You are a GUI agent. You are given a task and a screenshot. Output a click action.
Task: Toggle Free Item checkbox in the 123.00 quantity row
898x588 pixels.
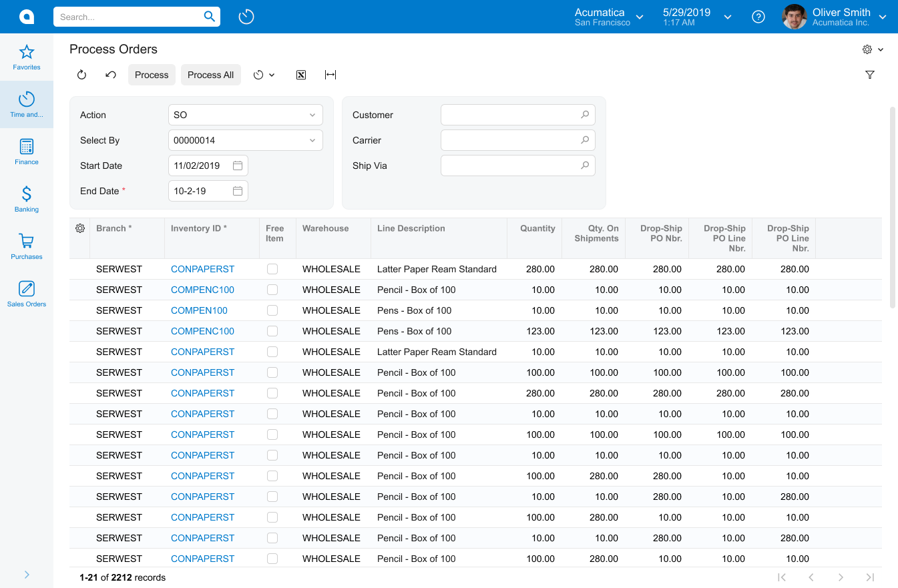272,331
